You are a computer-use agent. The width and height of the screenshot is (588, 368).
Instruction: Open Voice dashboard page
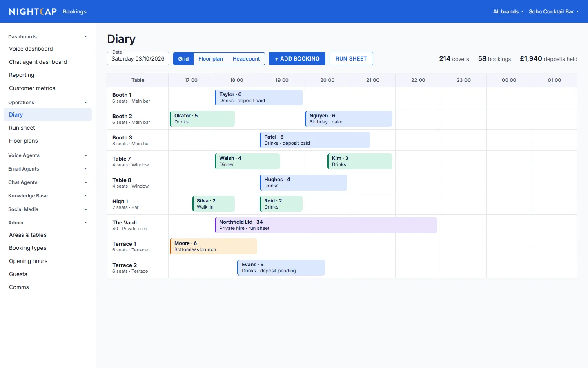(x=48, y=49)
